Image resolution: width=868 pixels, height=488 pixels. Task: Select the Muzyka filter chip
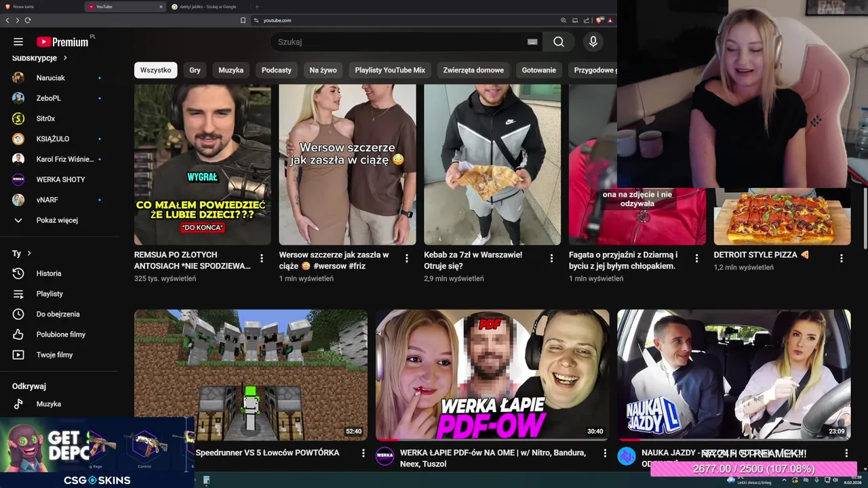tap(231, 70)
